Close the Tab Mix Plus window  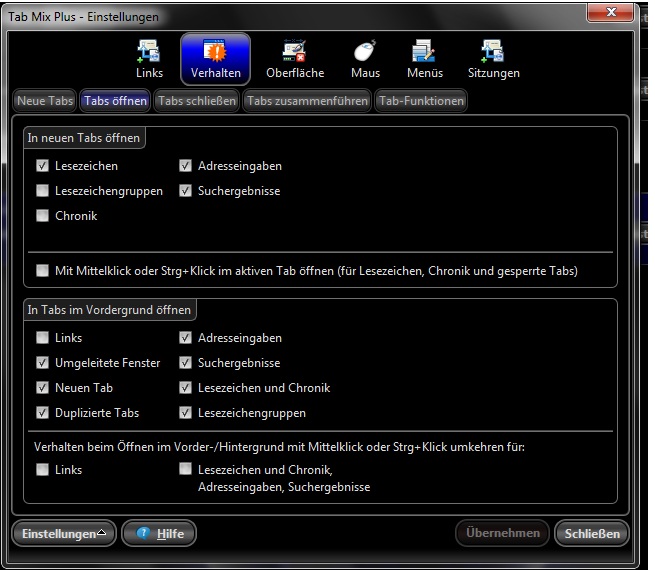coord(611,12)
